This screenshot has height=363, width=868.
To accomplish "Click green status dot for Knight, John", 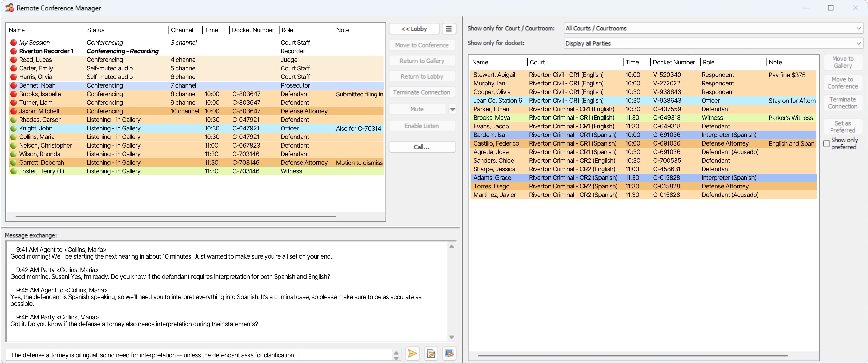I will pos(14,129).
